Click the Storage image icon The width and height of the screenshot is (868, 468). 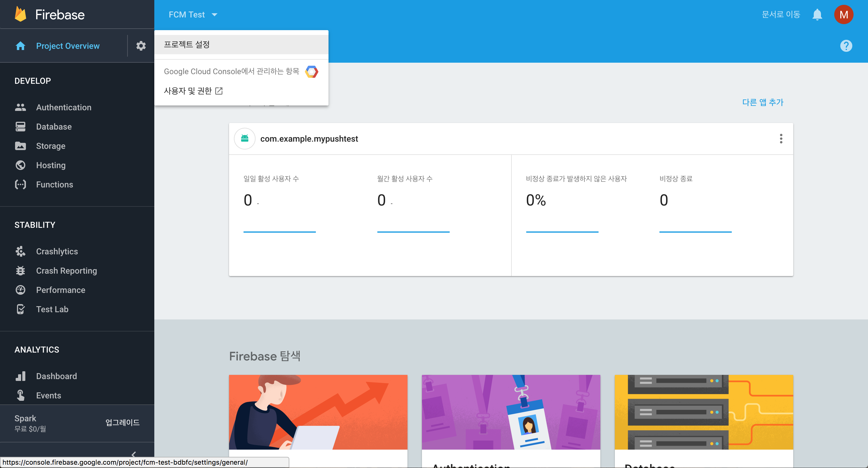point(20,146)
